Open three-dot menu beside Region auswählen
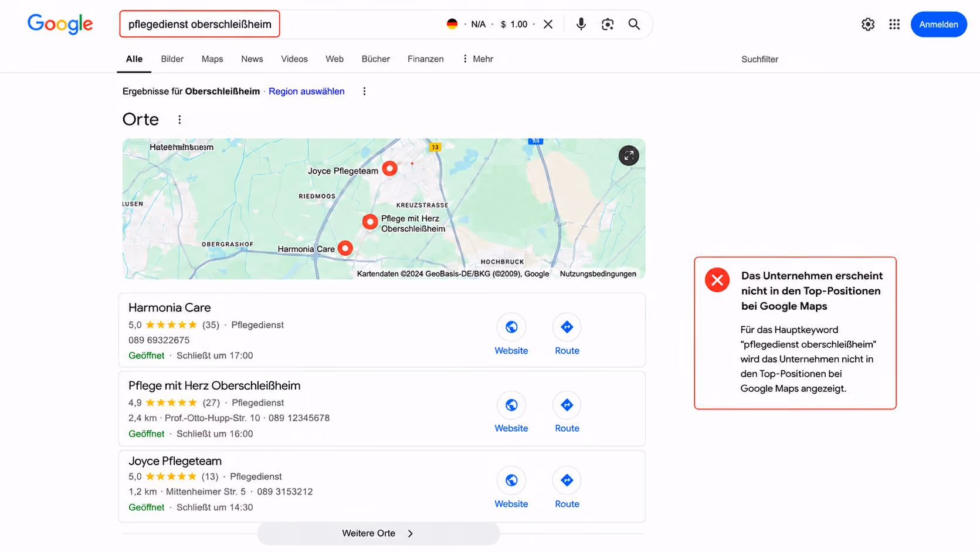 pos(364,92)
